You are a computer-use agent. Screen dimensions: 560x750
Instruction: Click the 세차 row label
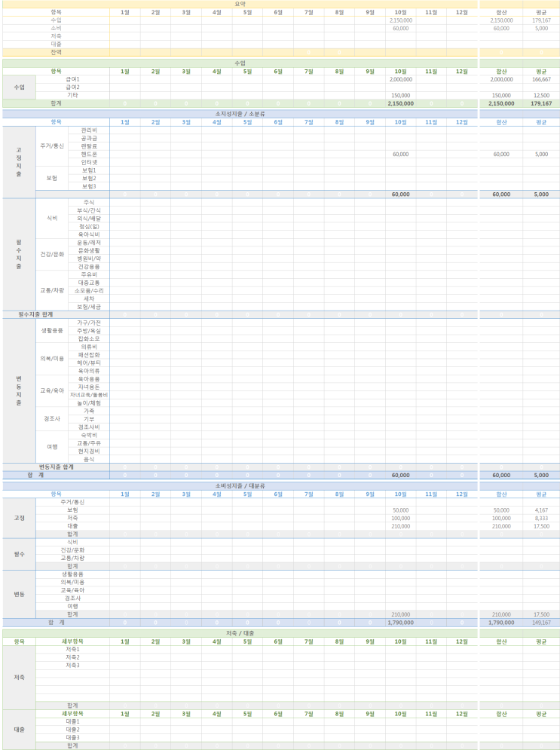89,299
